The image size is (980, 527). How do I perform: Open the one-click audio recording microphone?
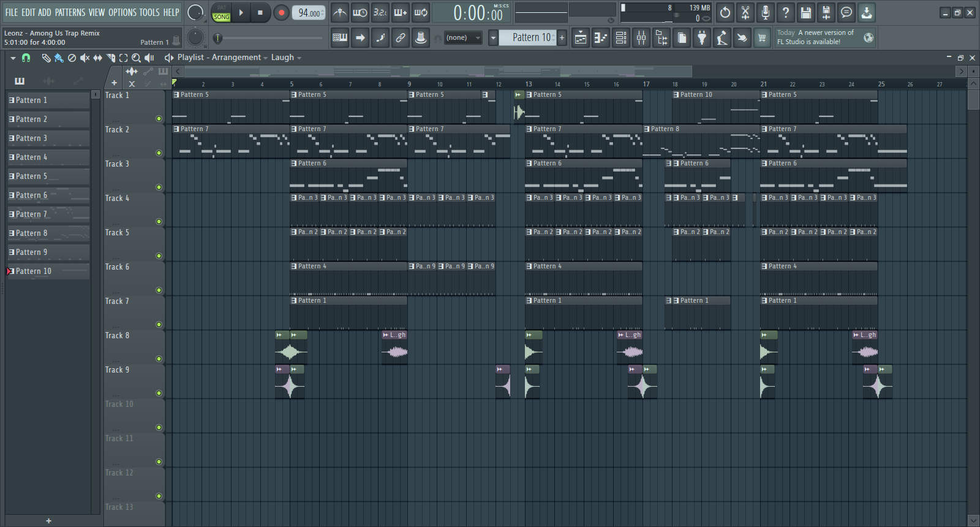click(766, 12)
